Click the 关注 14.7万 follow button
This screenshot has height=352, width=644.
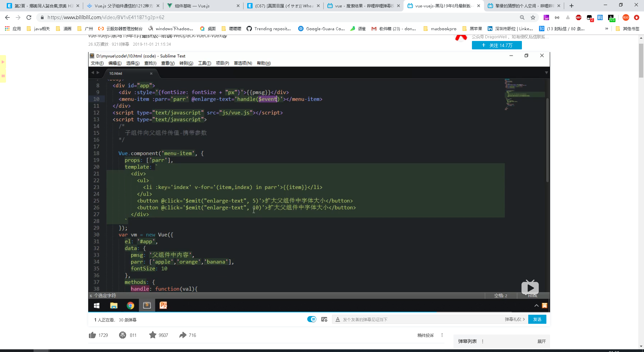[x=497, y=45]
